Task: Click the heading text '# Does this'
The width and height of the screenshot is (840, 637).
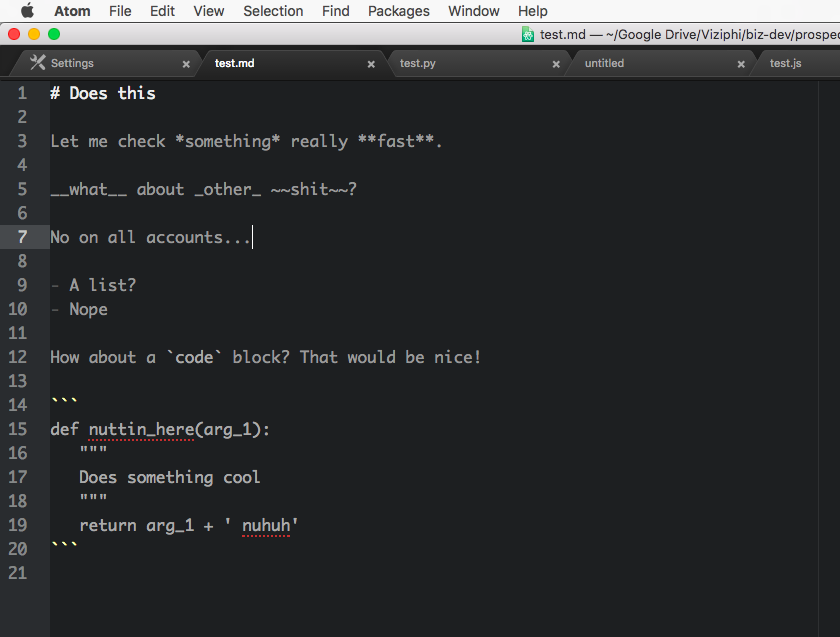Action: [103, 93]
